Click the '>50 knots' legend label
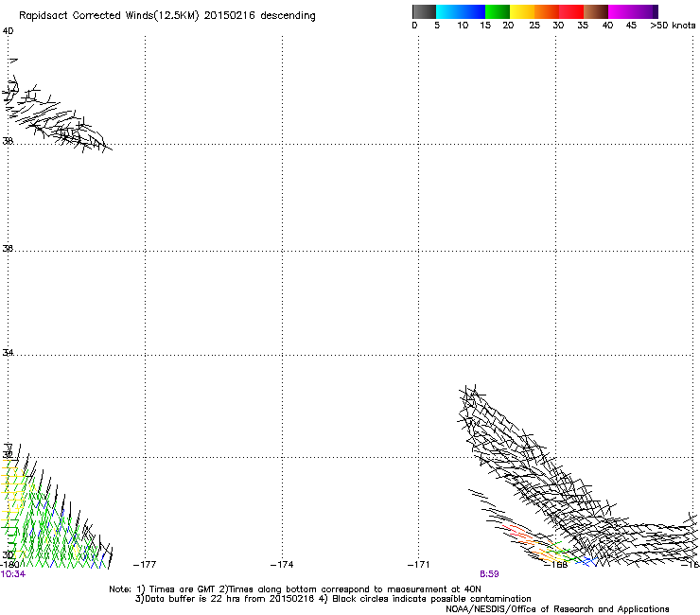 pyautogui.click(x=673, y=26)
